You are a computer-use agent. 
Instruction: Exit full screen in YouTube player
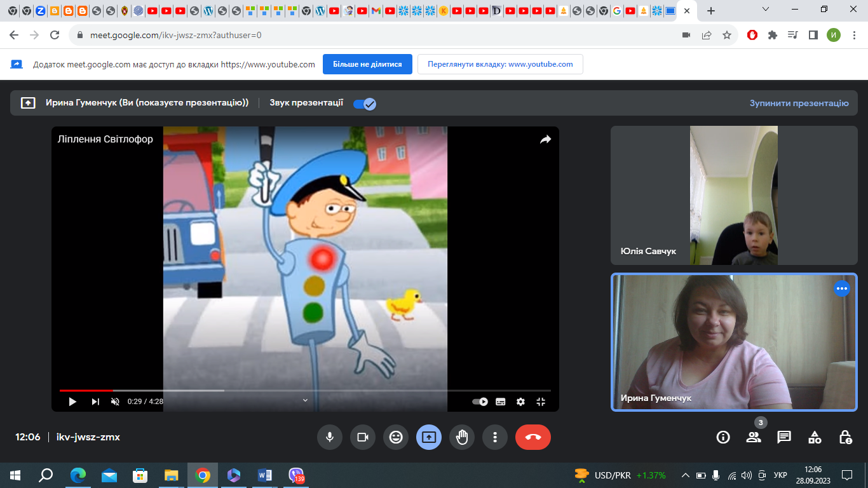pyautogui.click(x=541, y=402)
